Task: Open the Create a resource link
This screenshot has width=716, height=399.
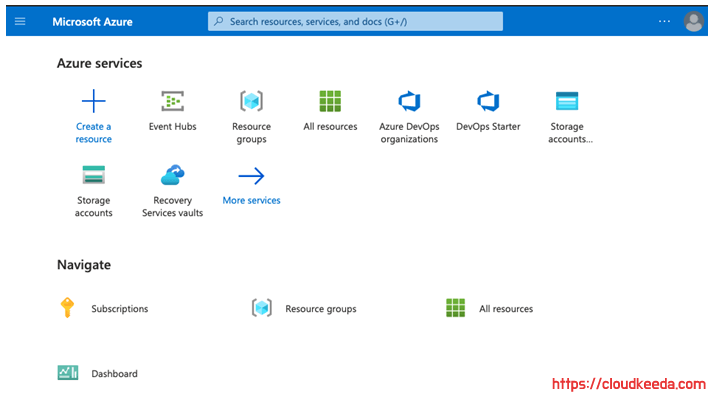Action: tap(94, 133)
